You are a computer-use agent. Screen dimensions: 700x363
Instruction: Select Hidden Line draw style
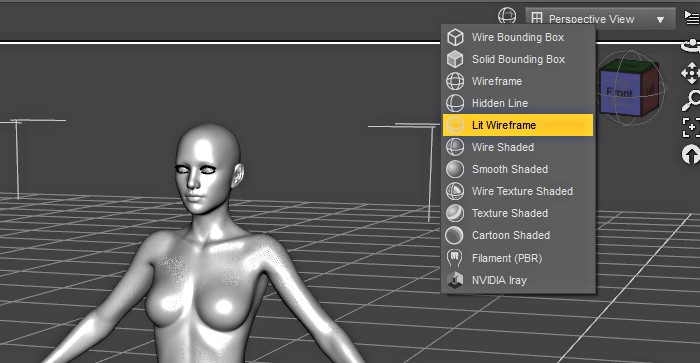click(x=518, y=103)
